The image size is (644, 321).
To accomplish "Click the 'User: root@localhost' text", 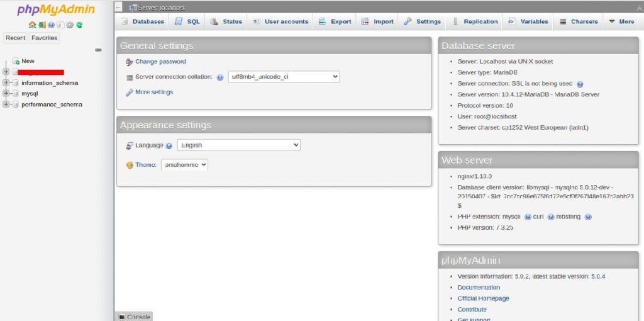I will 487,116.
